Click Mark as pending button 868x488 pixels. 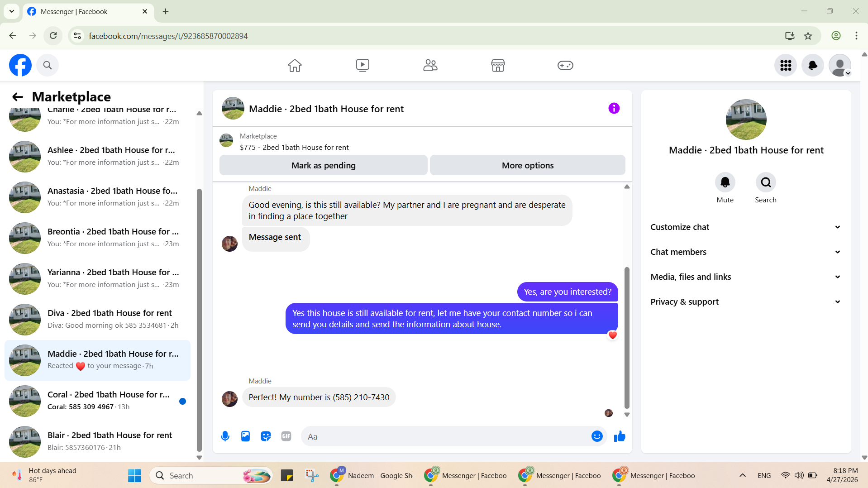tap(323, 165)
